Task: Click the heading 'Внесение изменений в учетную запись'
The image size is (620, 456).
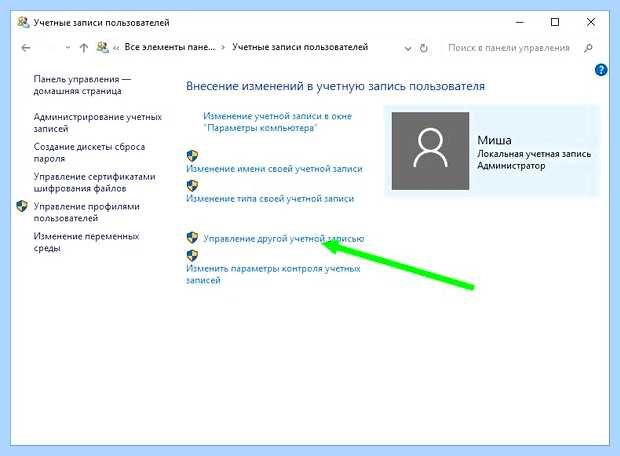Action: [335, 86]
